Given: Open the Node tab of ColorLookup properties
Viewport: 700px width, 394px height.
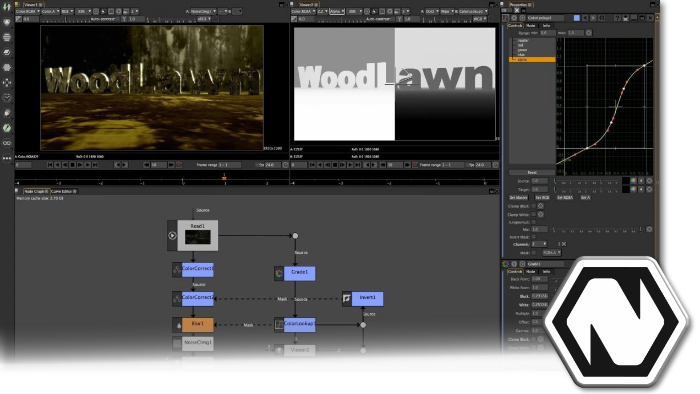Looking at the screenshot, I should pyautogui.click(x=531, y=26).
